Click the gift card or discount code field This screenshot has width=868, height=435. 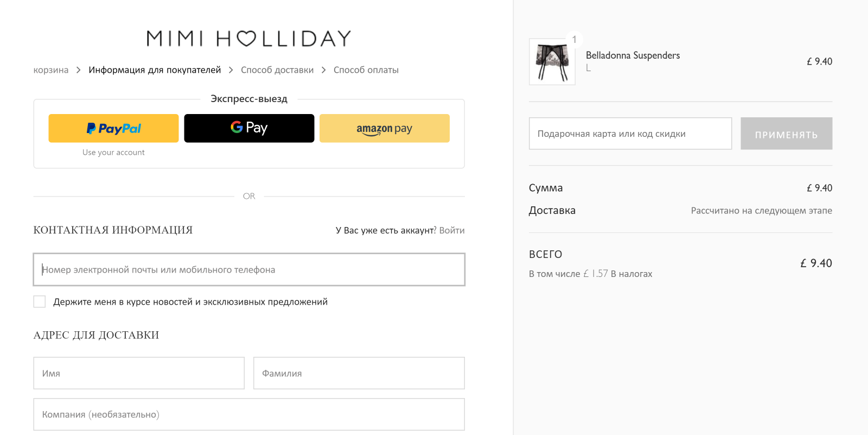pyautogui.click(x=630, y=134)
